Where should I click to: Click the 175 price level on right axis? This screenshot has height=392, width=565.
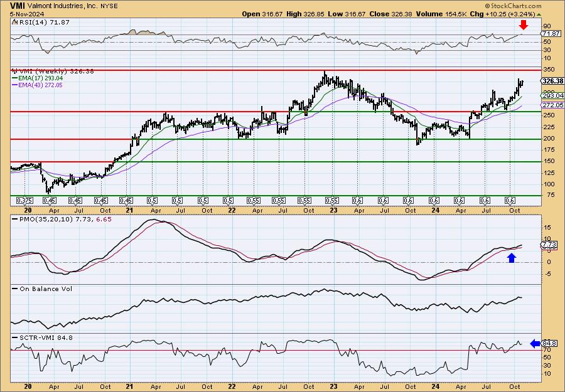(549, 150)
